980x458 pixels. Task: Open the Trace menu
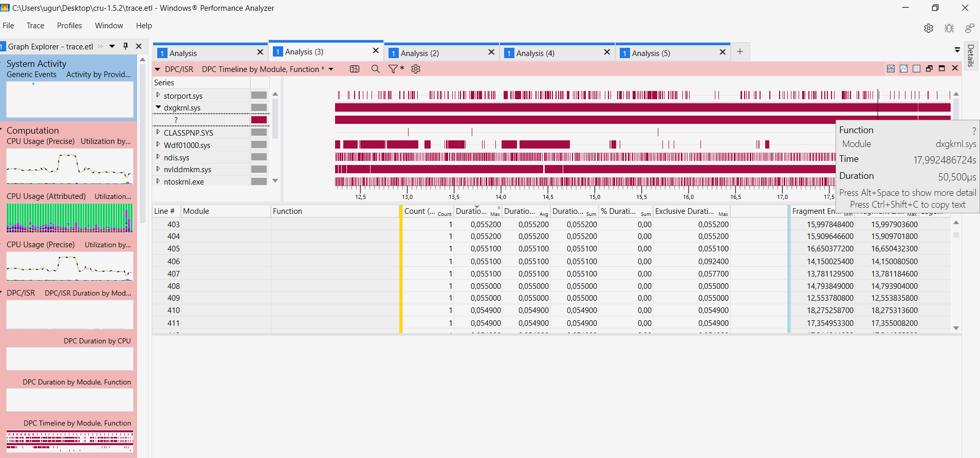tap(35, 26)
